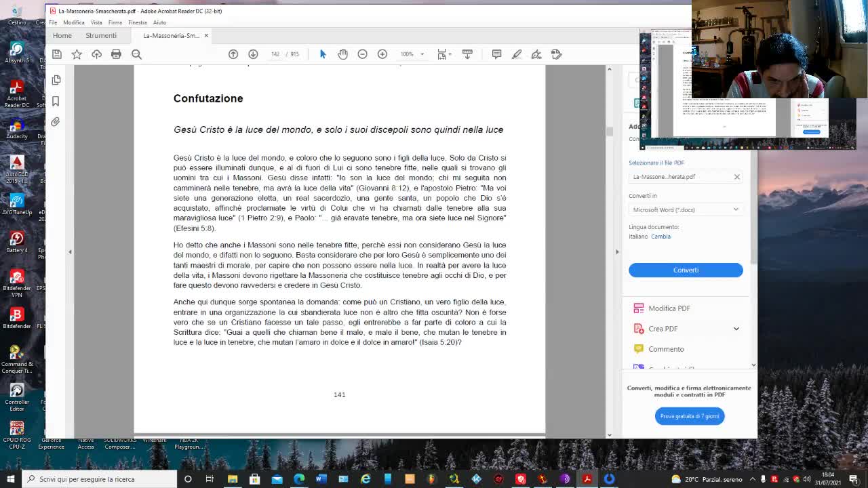Click the page number field showing 142
The image size is (868, 488).
(275, 54)
